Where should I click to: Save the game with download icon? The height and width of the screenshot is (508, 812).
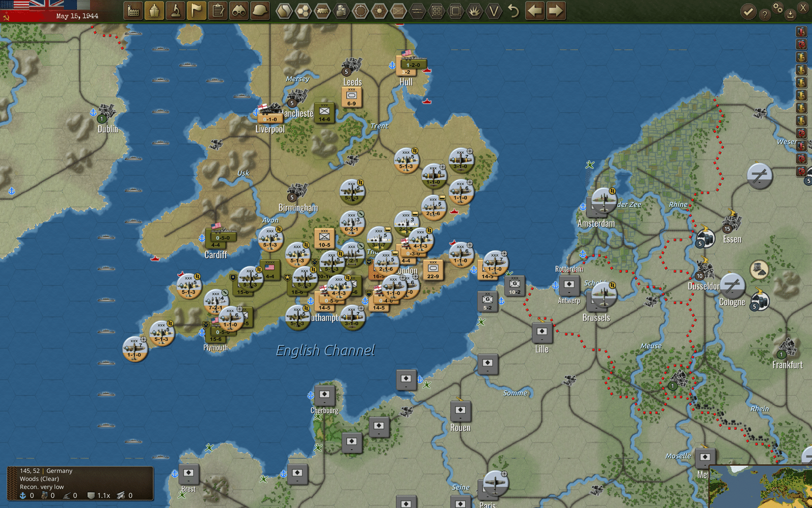(x=790, y=14)
